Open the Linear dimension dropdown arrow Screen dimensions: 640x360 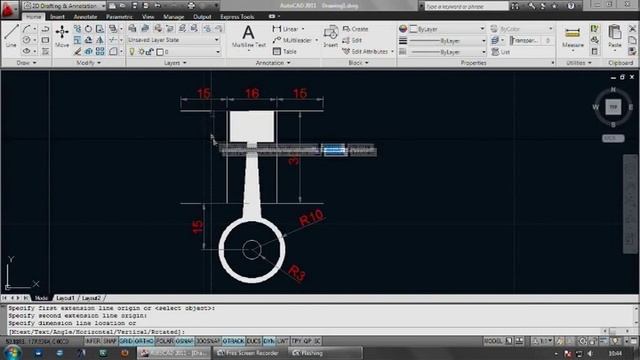click(x=303, y=29)
